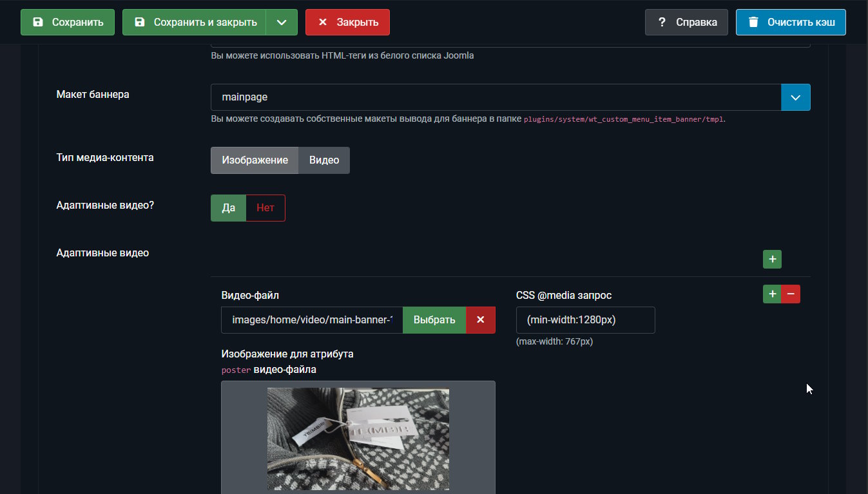Viewport: 868px width, 494px height.
Task: Click Выбрать to choose a video file
Action: point(434,320)
